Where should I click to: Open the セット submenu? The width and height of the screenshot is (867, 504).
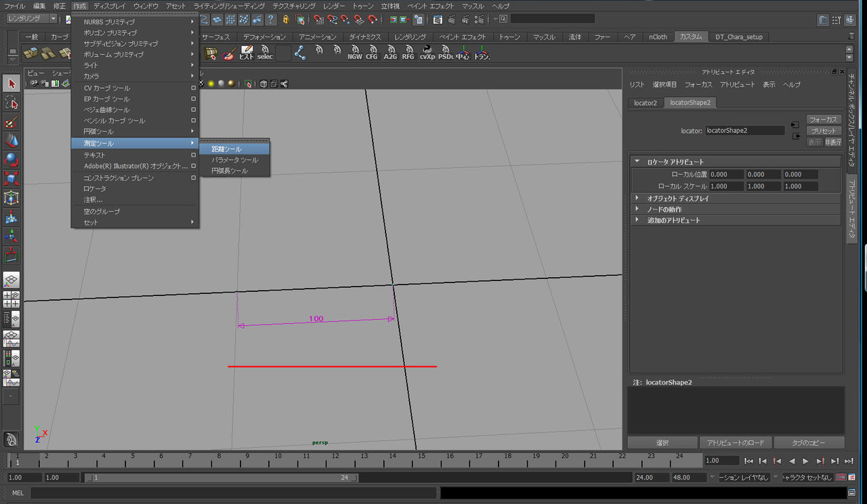pos(135,222)
